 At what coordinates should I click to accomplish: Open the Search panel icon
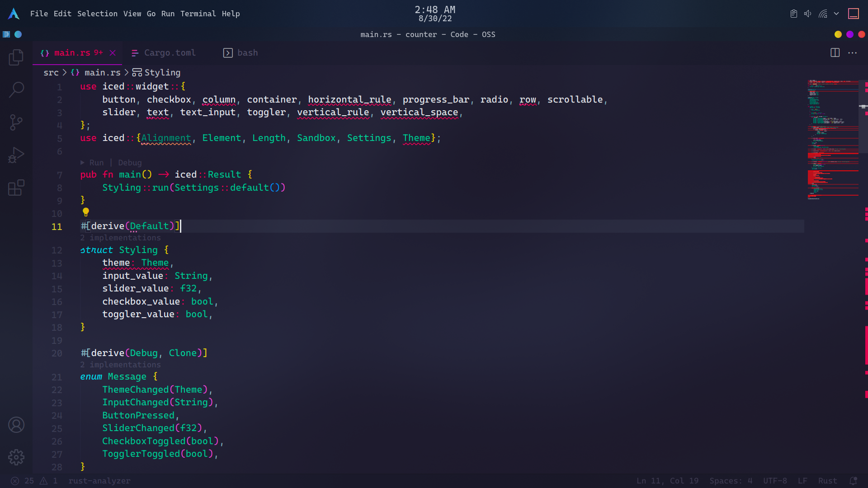pyautogui.click(x=16, y=90)
